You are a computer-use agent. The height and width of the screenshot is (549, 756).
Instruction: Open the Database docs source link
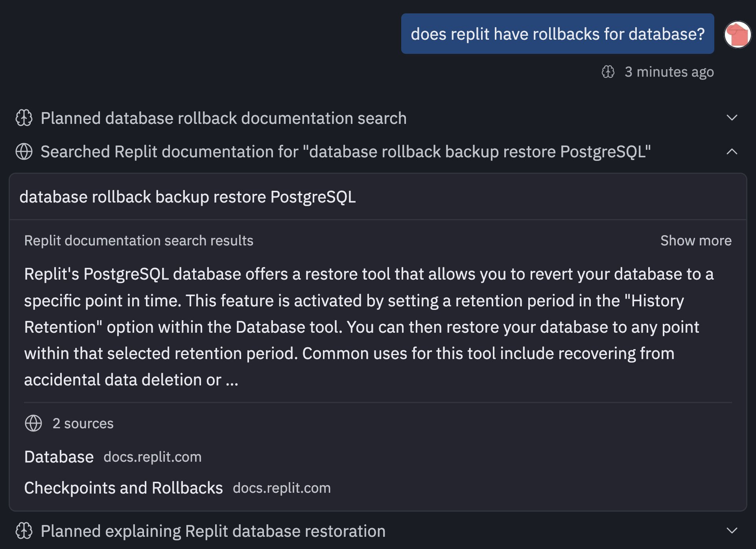[x=59, y=457]
